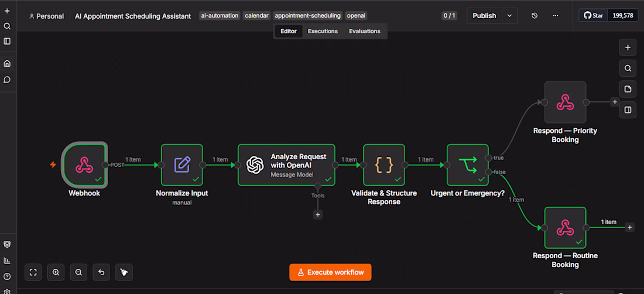Select the Analyze Request with OpenAI node
This screenshot has height=294, width=644.
[286, 165]
